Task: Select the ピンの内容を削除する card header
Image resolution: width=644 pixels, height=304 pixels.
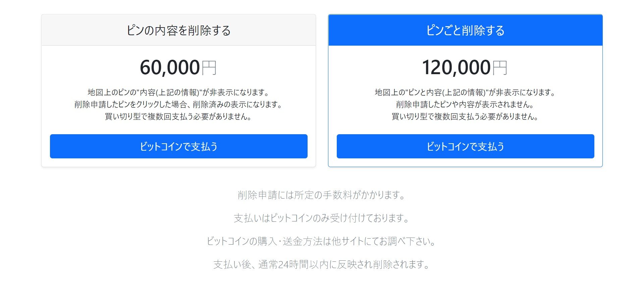Action: (x=178, y=30)
